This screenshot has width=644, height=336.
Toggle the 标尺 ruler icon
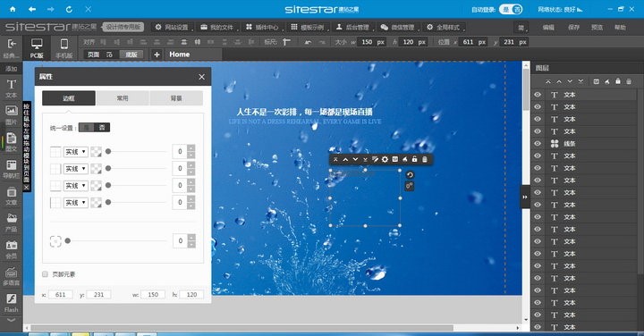(x=287, y=42)
